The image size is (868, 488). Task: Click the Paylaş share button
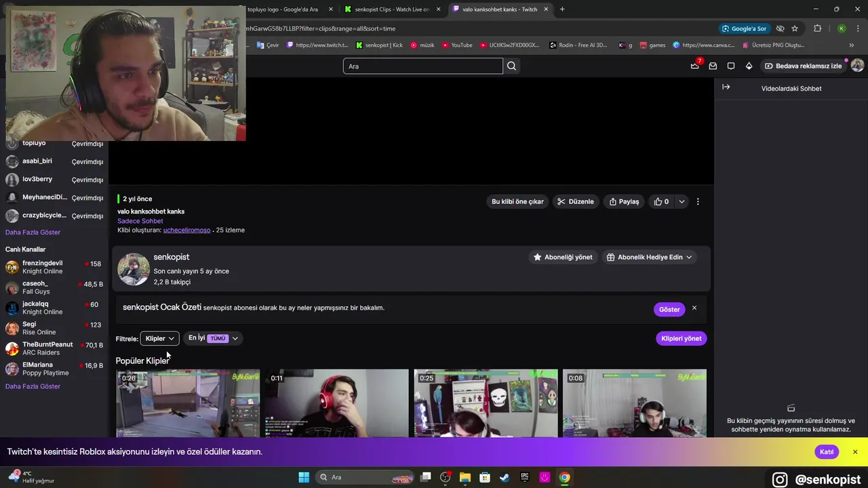click(x=624, y=201)
